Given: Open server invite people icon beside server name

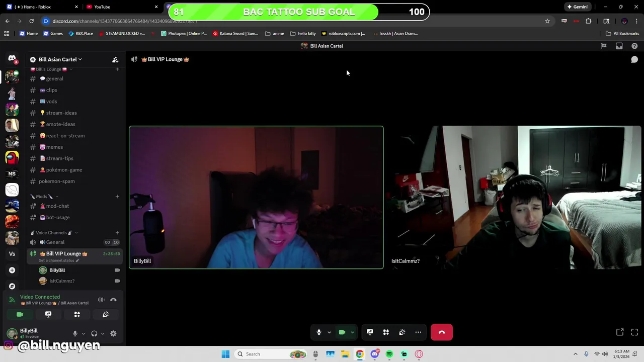Looking at the screenshot, I should tap(115, 59).
